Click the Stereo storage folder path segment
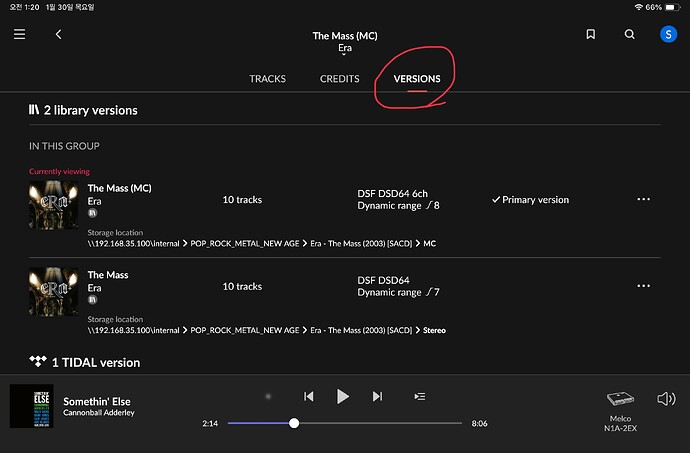 434,330
